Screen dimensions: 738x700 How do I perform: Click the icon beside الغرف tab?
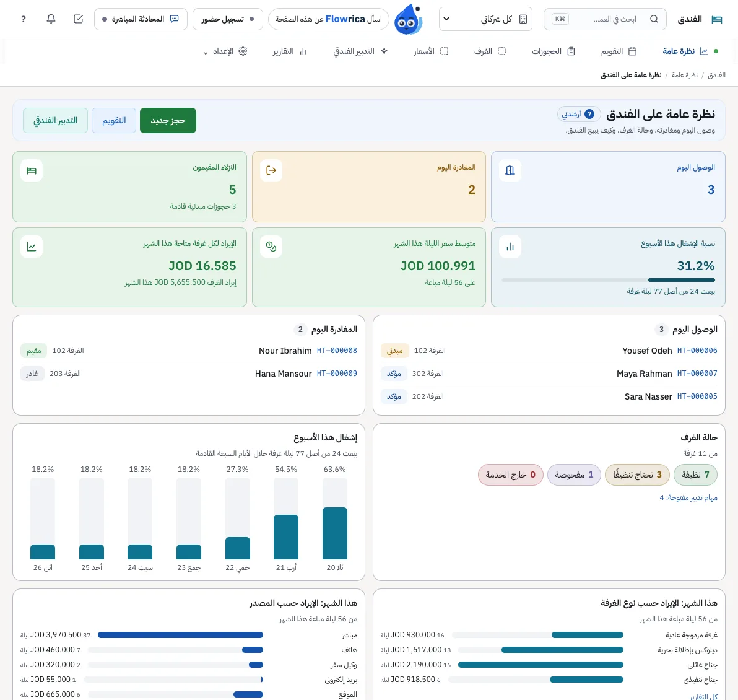tap(501, 51)
